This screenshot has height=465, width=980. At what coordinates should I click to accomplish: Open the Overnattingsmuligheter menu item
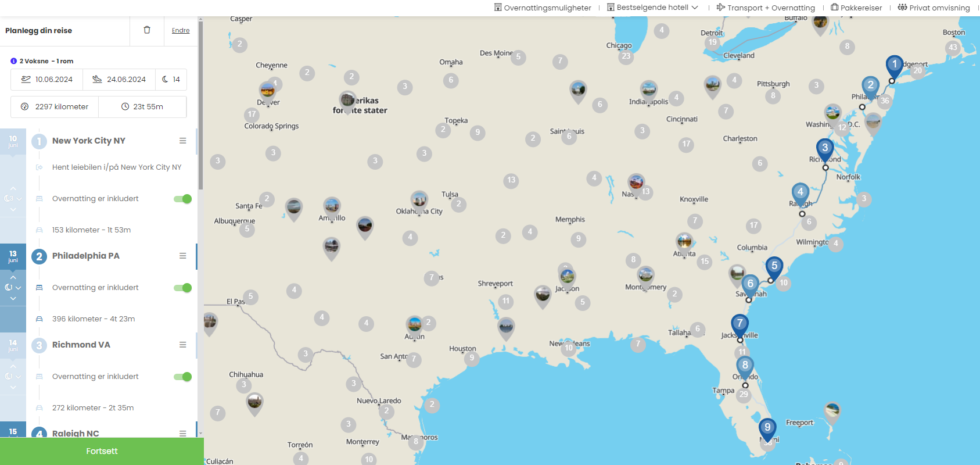click(x=543, y=8)
